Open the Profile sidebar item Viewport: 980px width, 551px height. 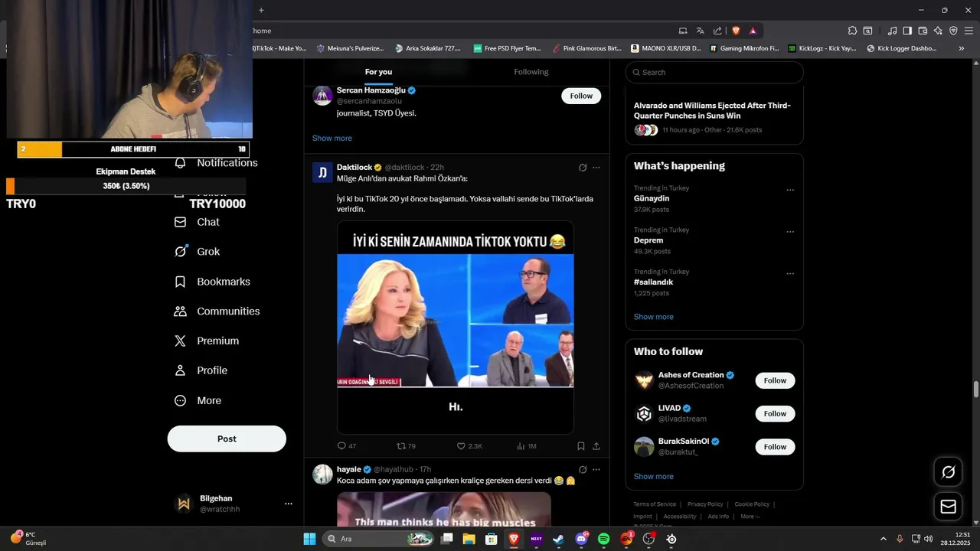[201, 370]
